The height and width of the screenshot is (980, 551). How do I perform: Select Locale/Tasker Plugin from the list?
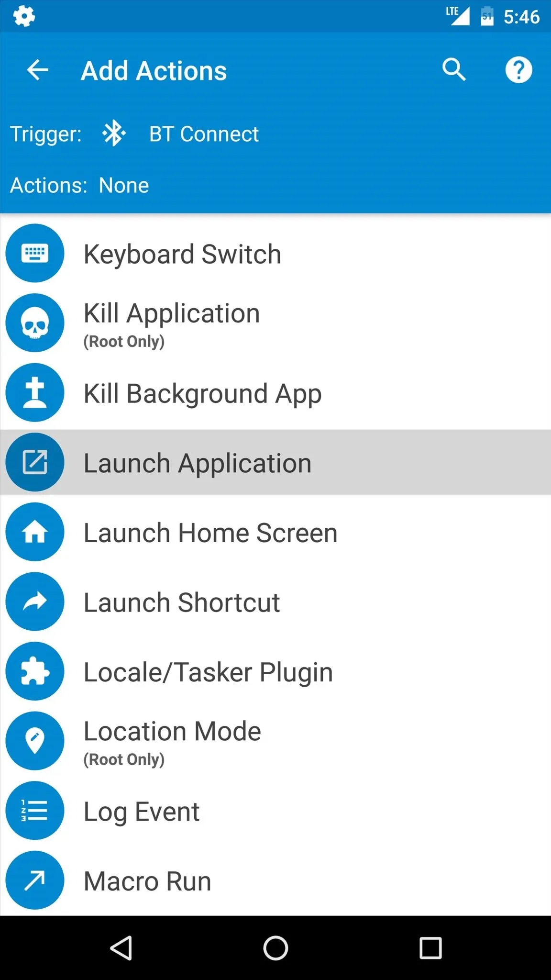point(275,671)
